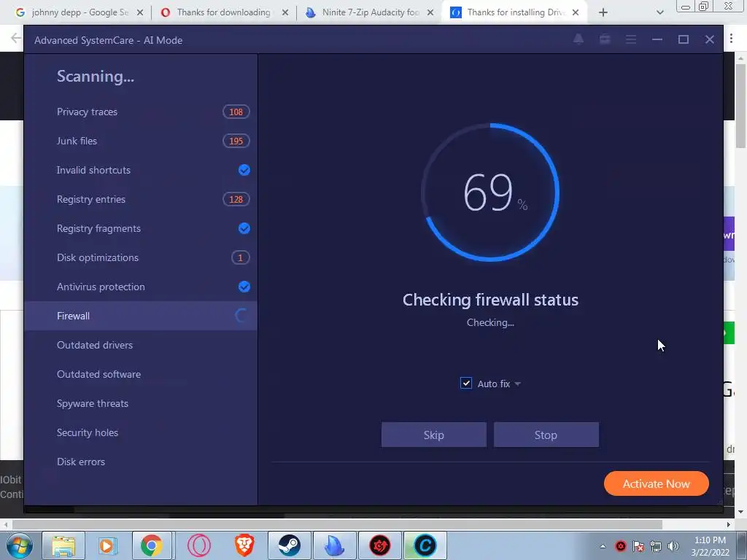The width and height of the screenshot is (747, 560).
Task: Stop the scan in progress
Action: [546, 435]
